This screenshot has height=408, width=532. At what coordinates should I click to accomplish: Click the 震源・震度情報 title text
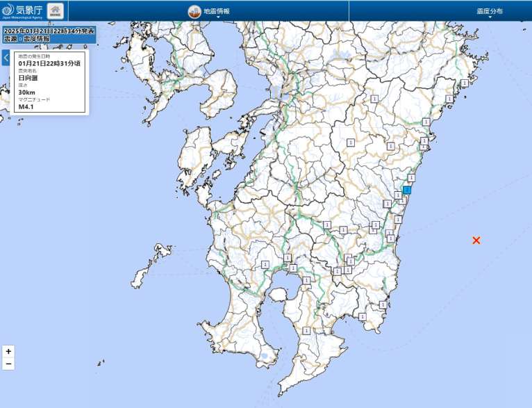(26, 40)
